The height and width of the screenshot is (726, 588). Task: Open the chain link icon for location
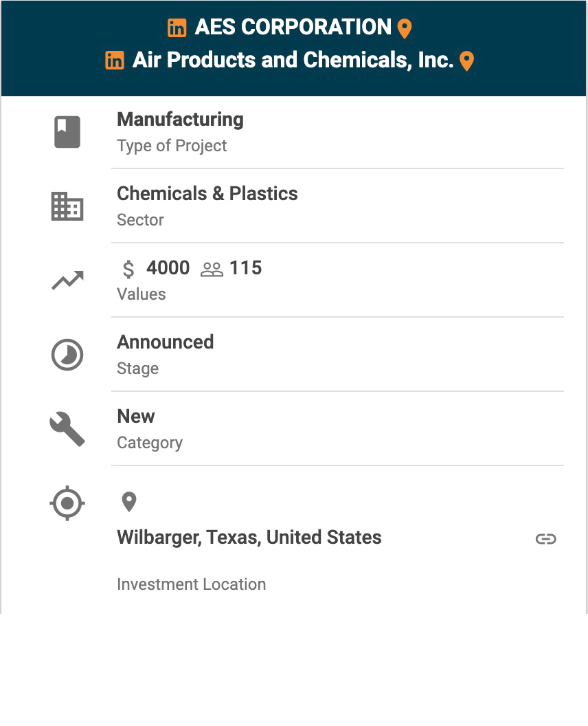[x=546, y=539]
